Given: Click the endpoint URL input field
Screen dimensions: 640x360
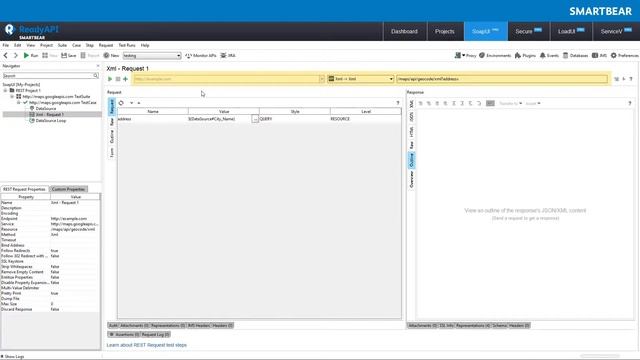Looking at the screenshot, I should click(x=226, y=79).
